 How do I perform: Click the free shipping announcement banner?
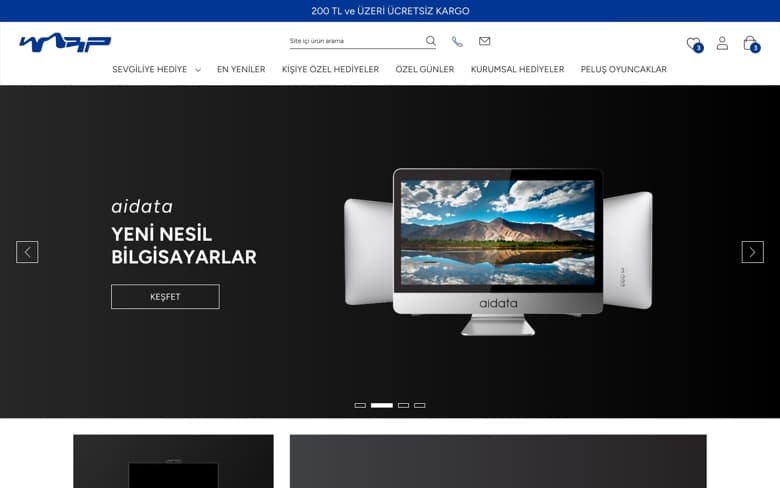click(390, 10)
